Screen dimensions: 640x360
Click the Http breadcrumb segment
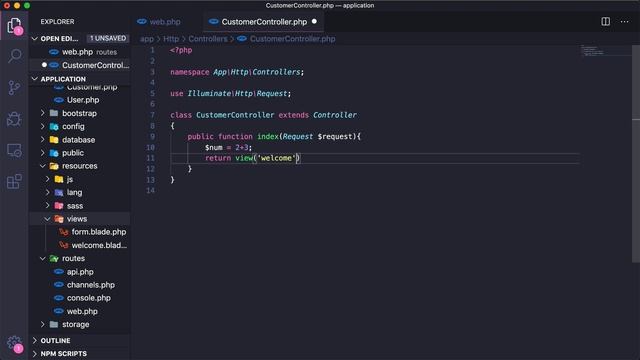(171, 39)
